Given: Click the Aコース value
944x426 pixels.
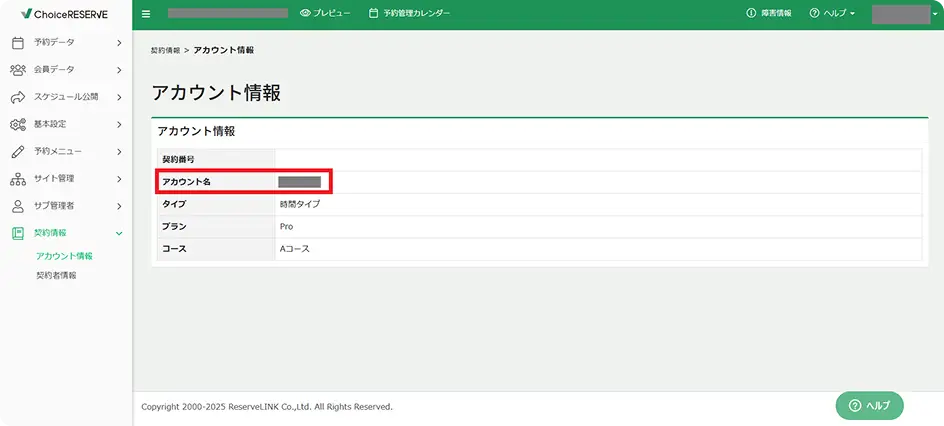Looking at the screenshot, I should point(294,248).
